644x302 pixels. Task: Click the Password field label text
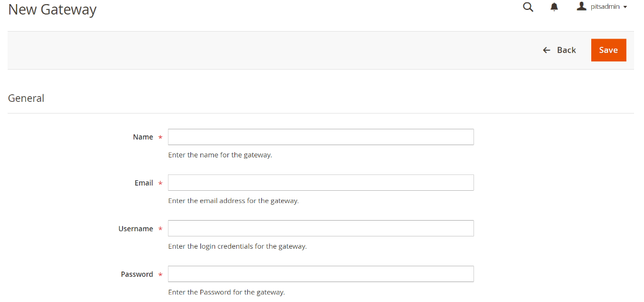[x=137, y=274]
